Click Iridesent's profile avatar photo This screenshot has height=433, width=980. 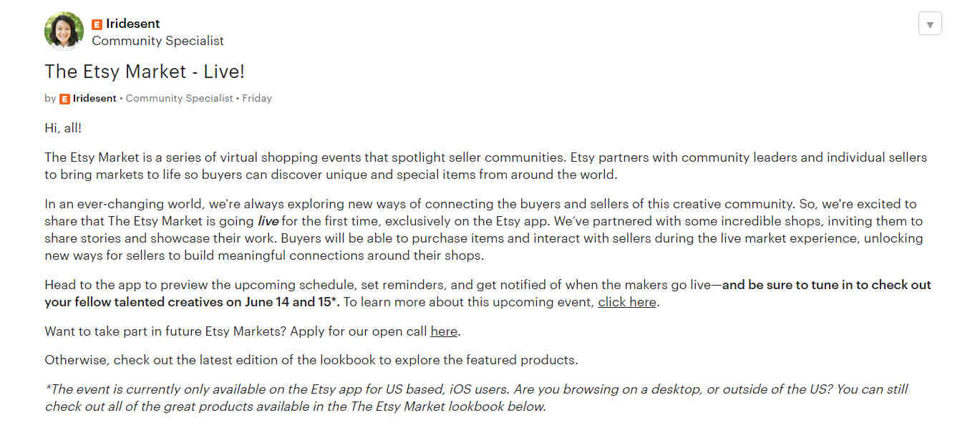(64, 30)
